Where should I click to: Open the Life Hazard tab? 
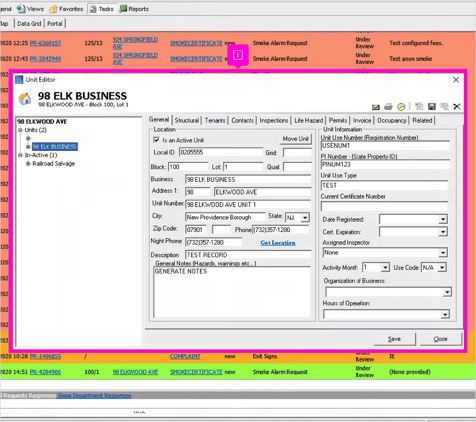point(308,120)
